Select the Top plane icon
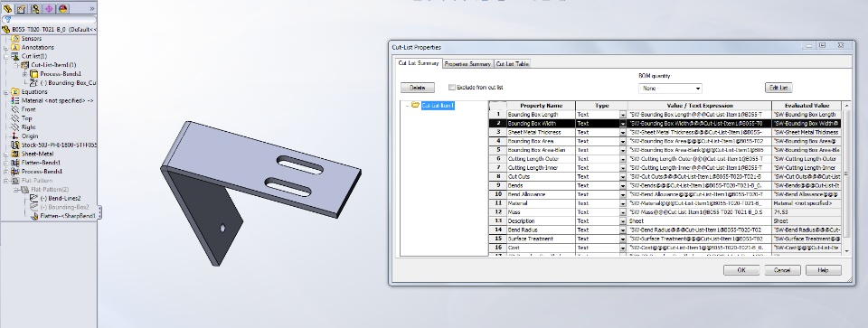The height and width of the screenshot is (328, 868). (15, 118)
